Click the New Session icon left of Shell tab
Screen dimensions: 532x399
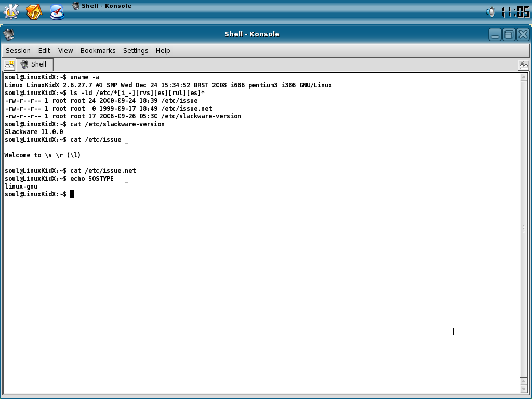click(x=9, y=64)
